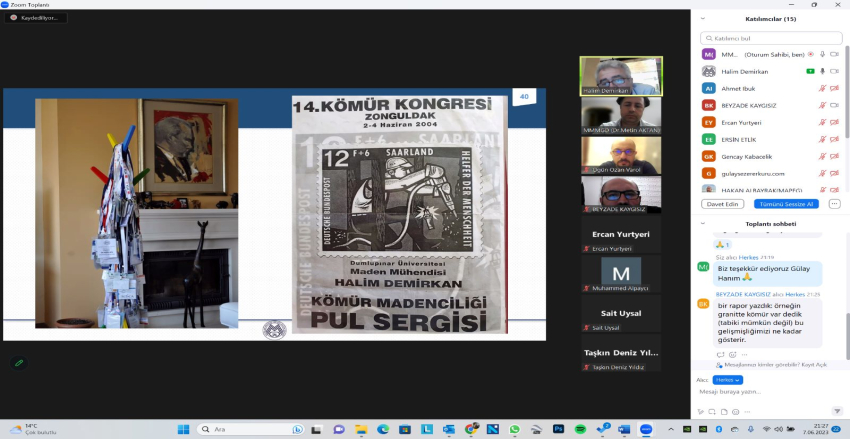The width and height of the screenshot is (850, 439).
Task: Select Ercan Yurtyeri video tile
Action: (x=621, y=234)
